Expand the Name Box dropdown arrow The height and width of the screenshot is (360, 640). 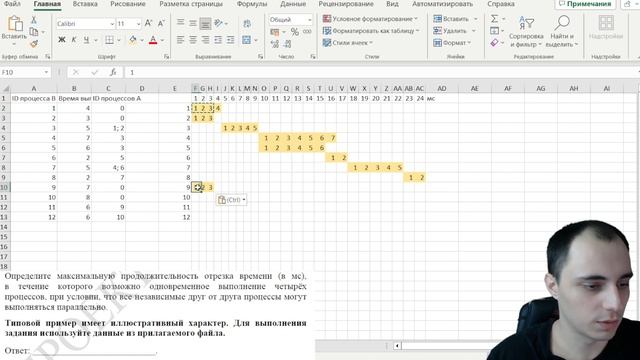tap(46, 72)
